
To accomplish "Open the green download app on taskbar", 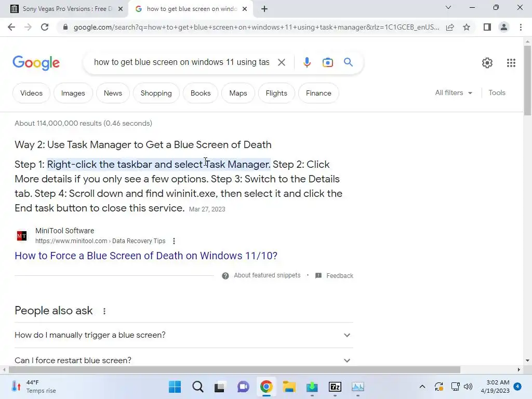I will (312, 387).
